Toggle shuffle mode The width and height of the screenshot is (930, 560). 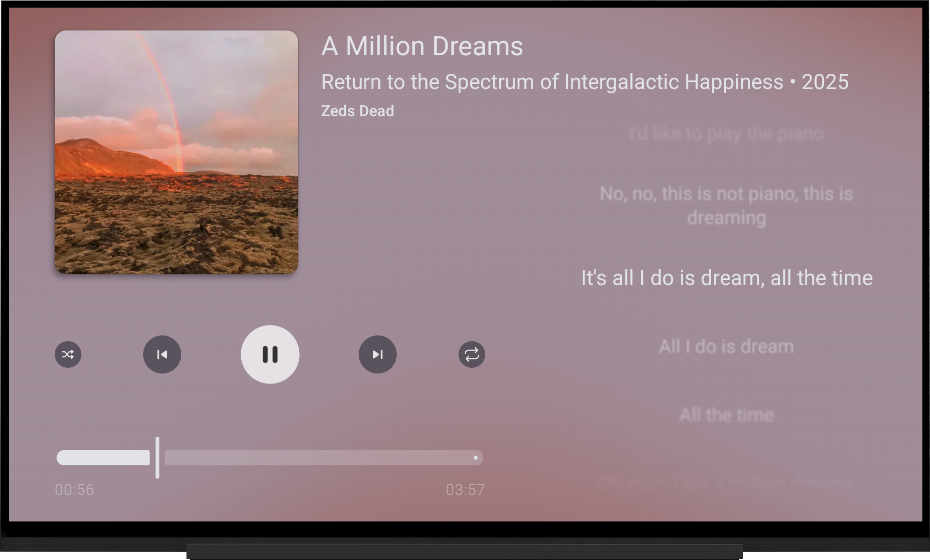point(68,354)
